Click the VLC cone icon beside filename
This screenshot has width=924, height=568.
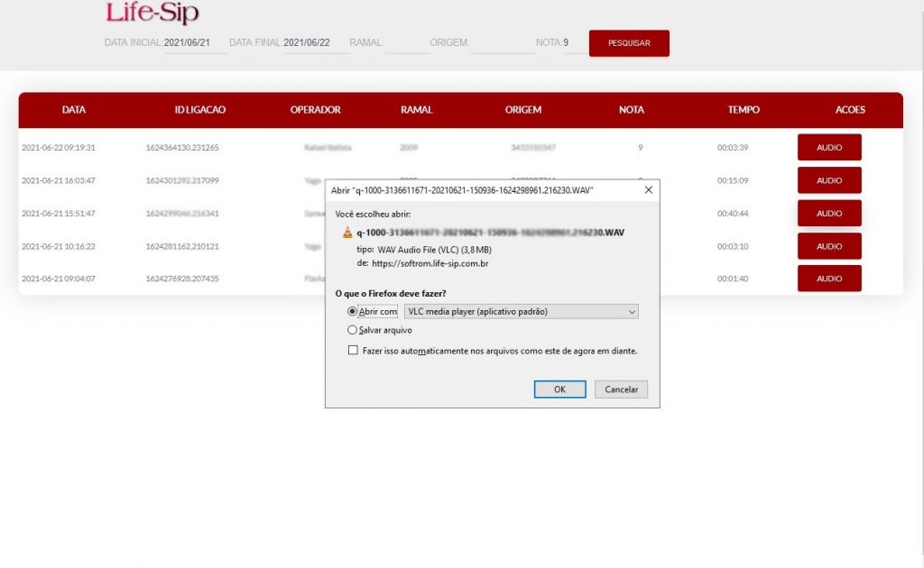click(347, 233)
